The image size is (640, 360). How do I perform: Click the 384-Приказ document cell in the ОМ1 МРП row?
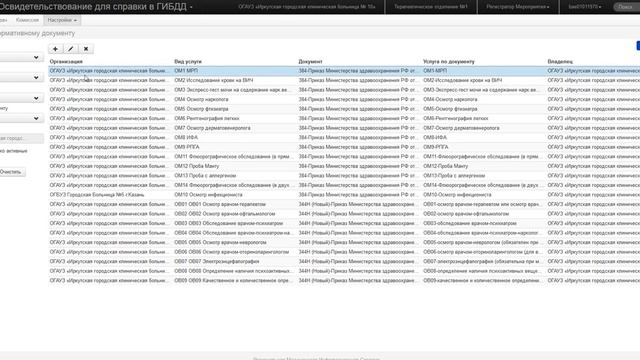pyautogui.click(x=358, y=71)
